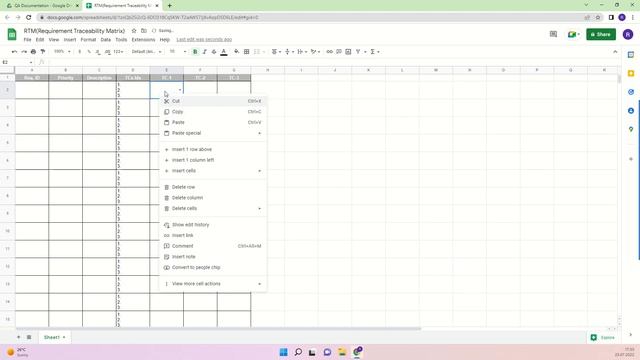Select Insert 1 row above
The height and width of the screenshot is (360, 640).
213,149
